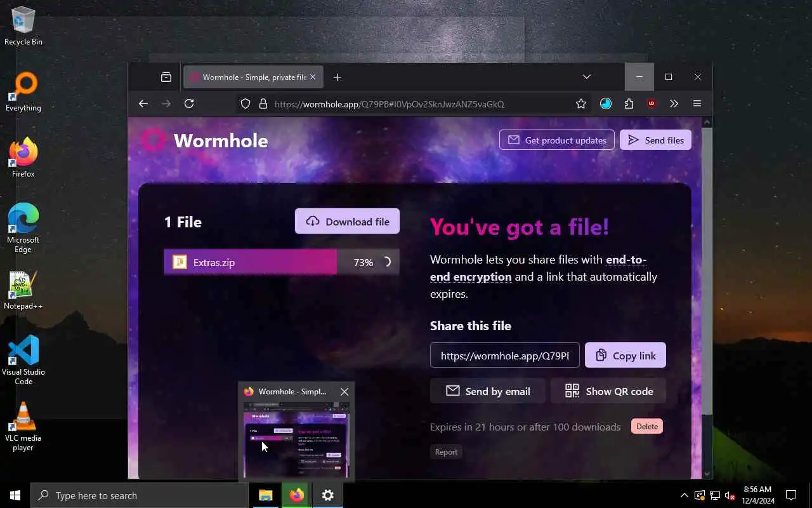This screenshot has height=508, width=812.
Task: Show hidden system tray icons
Action: pos(684,495)
